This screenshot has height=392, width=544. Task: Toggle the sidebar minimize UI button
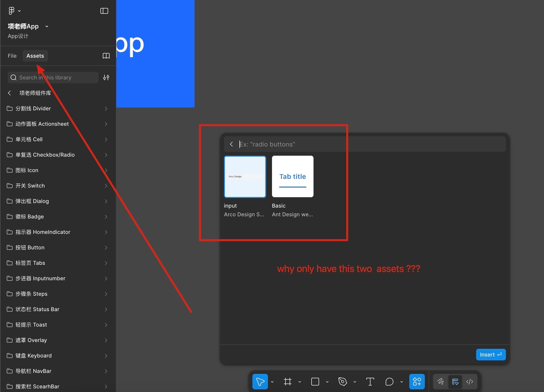[104, 11]
